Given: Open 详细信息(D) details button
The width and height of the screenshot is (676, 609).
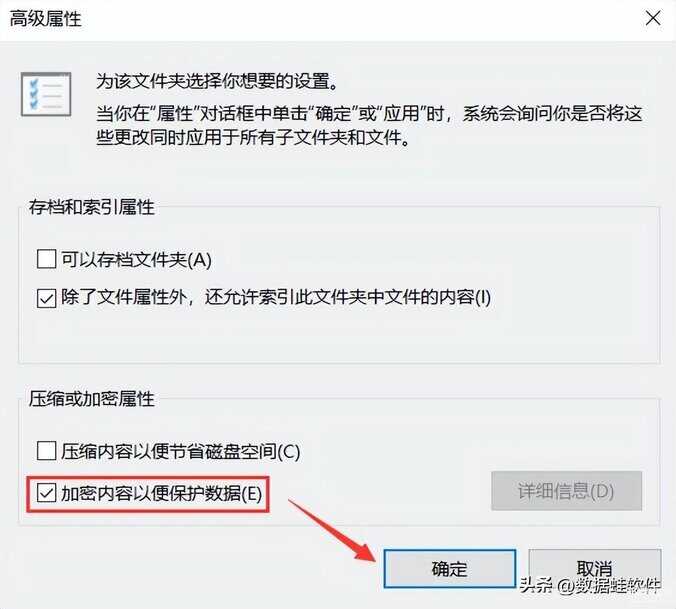Looking at the screenshot, I should click(566, 491).
